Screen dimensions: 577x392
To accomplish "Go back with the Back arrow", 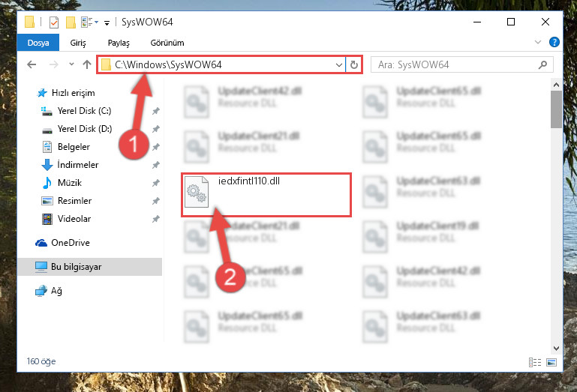I will pyautogui.click(x=32, y=64).
